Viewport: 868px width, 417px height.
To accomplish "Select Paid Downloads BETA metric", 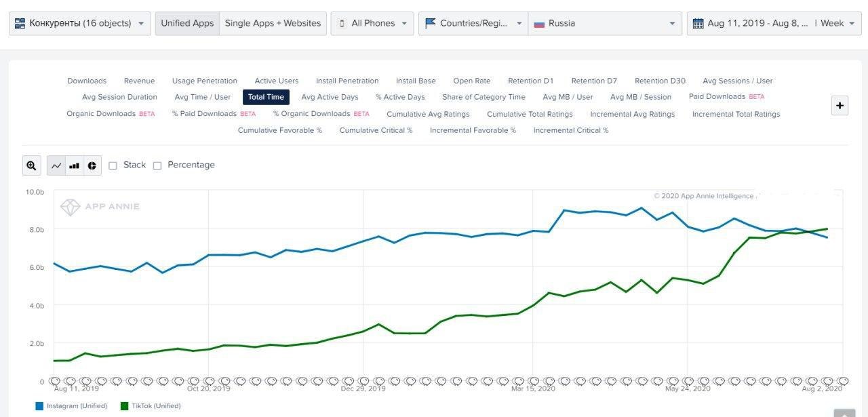I will tap(726, 97).
